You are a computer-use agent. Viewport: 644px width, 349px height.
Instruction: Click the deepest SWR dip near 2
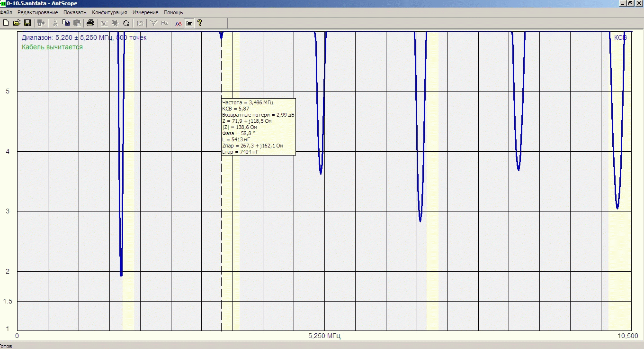point(121,273)
